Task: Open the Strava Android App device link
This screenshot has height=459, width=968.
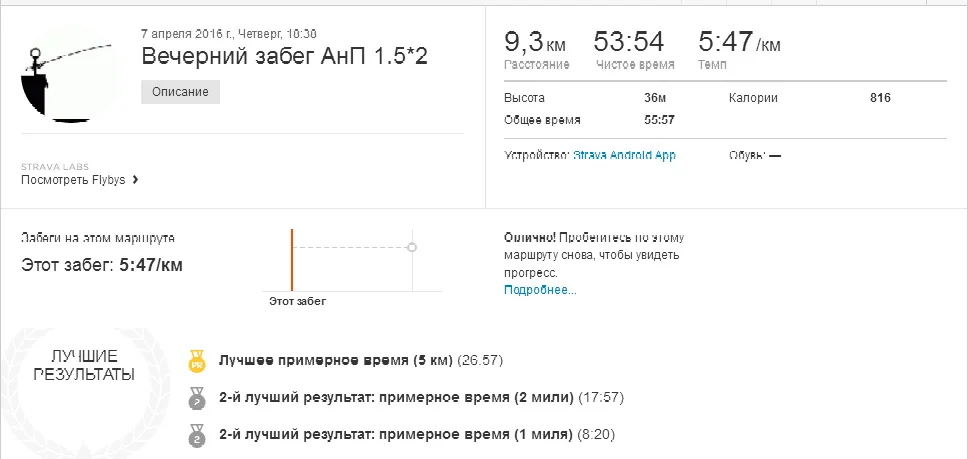Action: click(624, 155)
